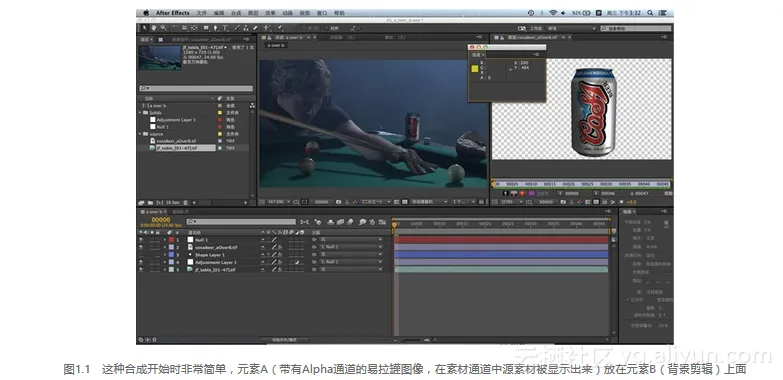
Task: Select the Hand tool
Action: click(x=153, y=28)
